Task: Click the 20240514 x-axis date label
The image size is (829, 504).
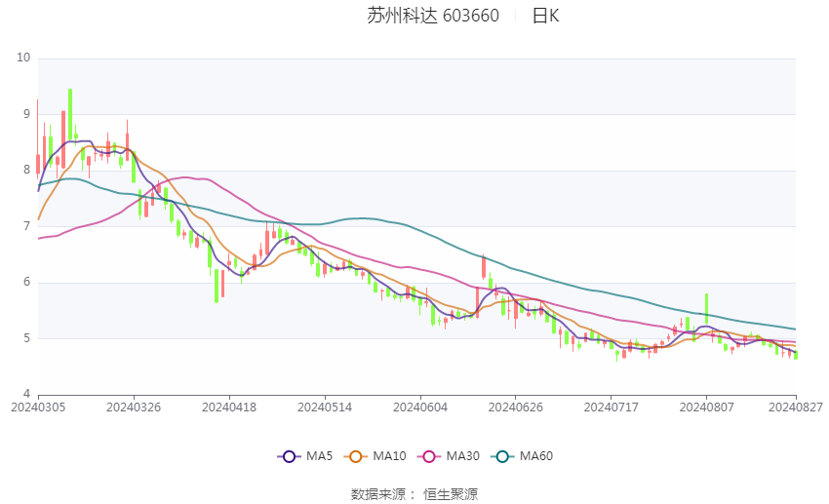Action: (x=325, y=407)
